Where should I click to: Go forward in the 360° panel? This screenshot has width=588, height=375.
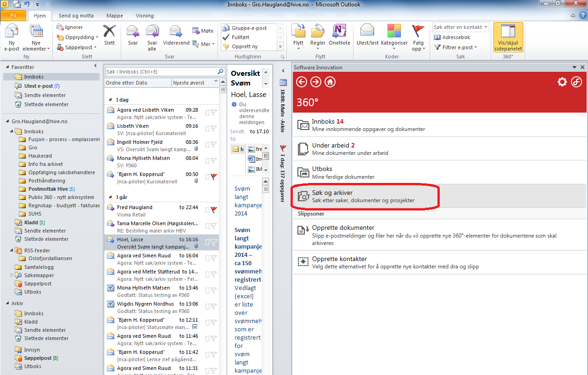tap(316, 82)
